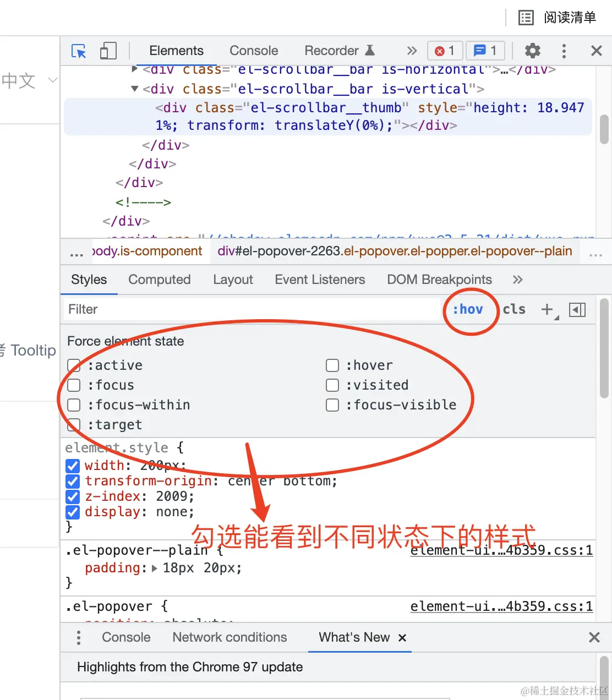This screenshot has width=612, height=700.
Task: Select the <!----> comment node
Action: click(143, 202)
